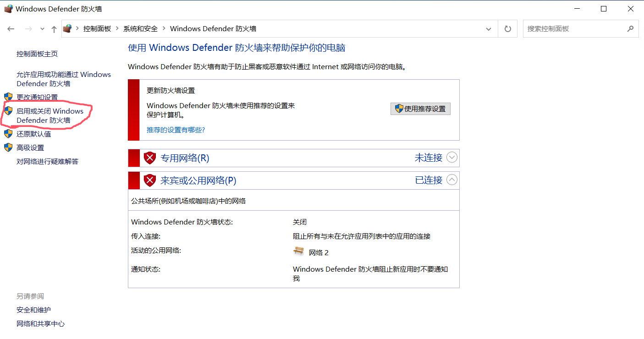
Task: Click 系统和安全 breadcrumb
Action: tap(140, 28)
